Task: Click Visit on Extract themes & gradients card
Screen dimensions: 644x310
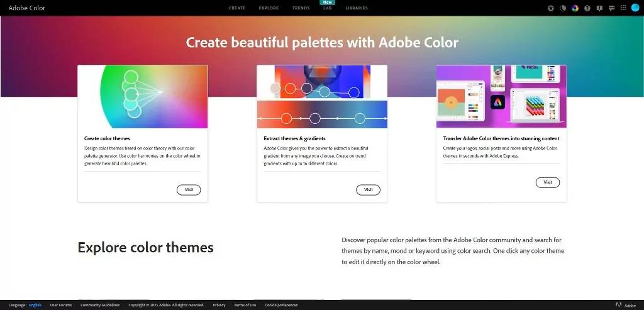Action: (368, 190)
